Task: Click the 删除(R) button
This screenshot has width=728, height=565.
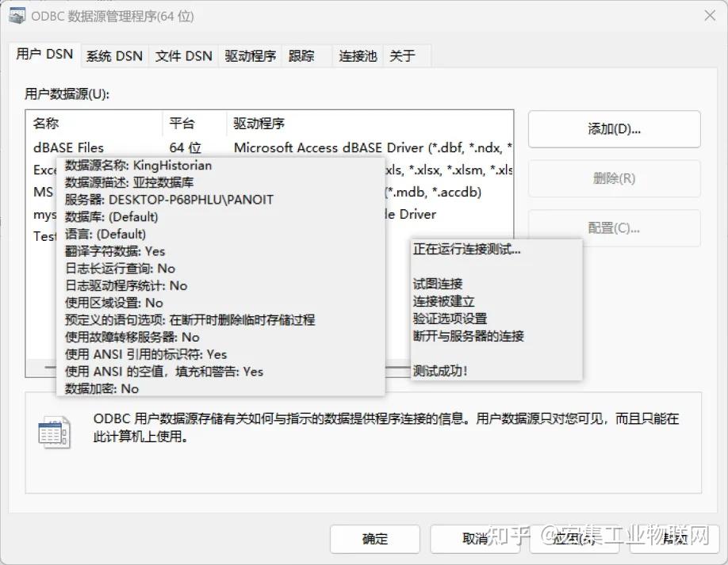Action: pos(614,178)
